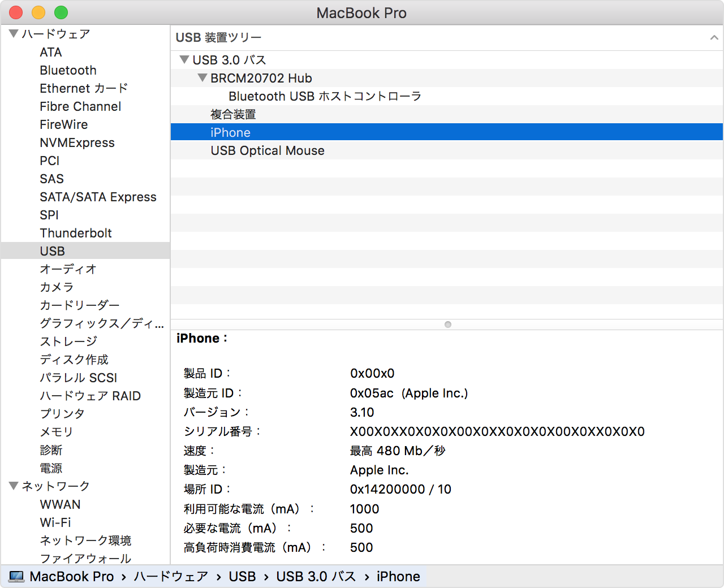Viewport: 724px width, 588px height.
Task: Select パラレル SCSI in the sidebar
Action: (79, 378)
